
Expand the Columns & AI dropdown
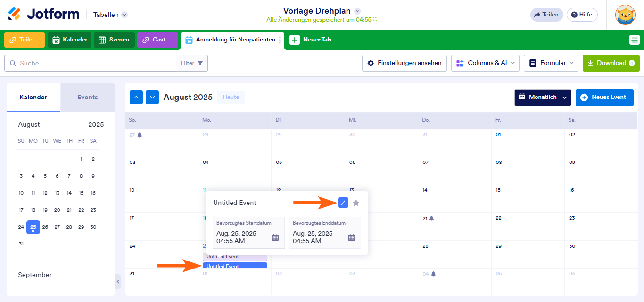(x=485, y=63)
